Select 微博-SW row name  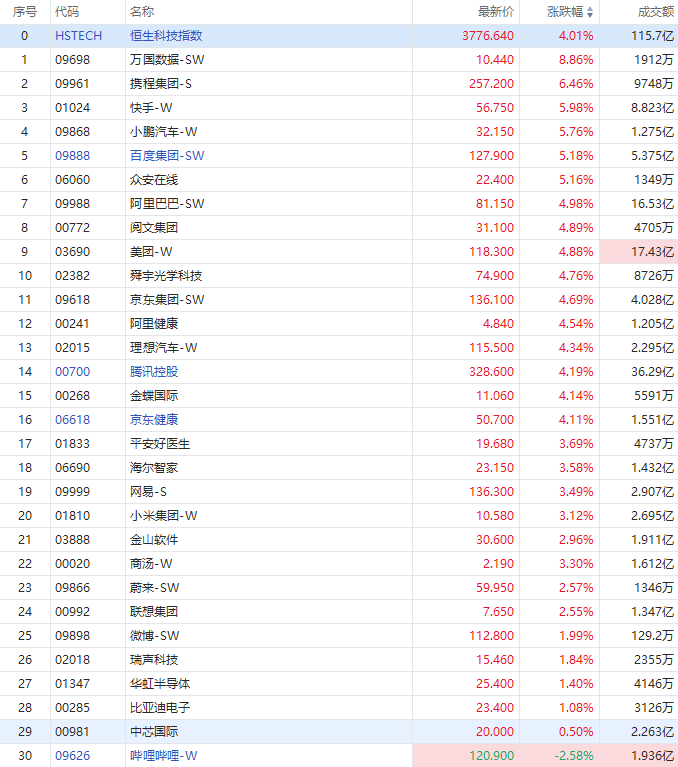pos(155,635)
